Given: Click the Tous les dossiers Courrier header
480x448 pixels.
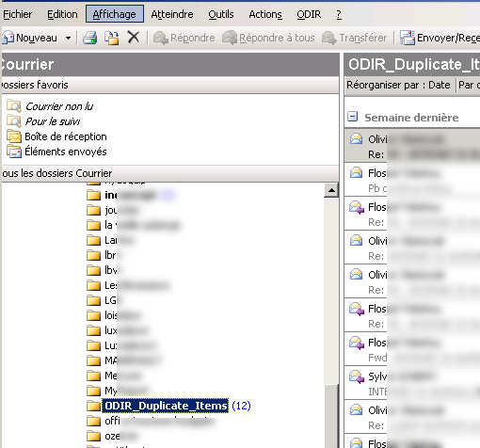Looking at the screenshot, I should tap(170, 173).
